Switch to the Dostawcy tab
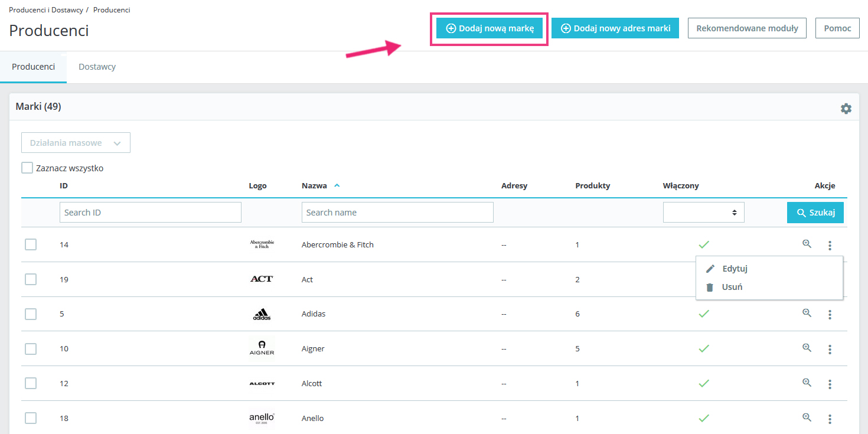Screen dimensions: 868x434 97,67
